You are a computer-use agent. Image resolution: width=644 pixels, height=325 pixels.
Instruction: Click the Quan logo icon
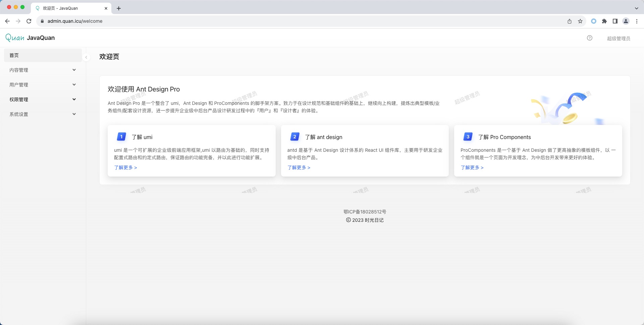pyautogui.click(x=15, y=38)
